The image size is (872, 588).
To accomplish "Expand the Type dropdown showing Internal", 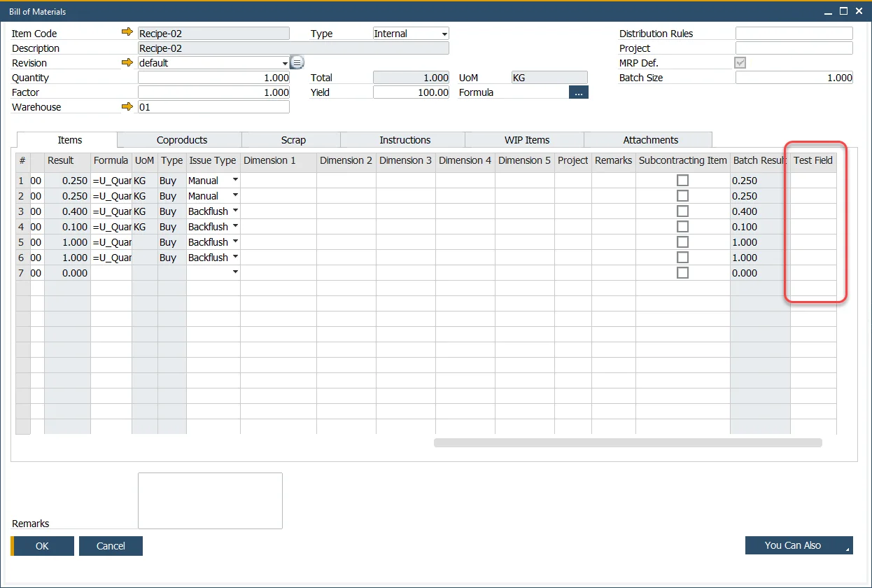I will tap(444, 34).
